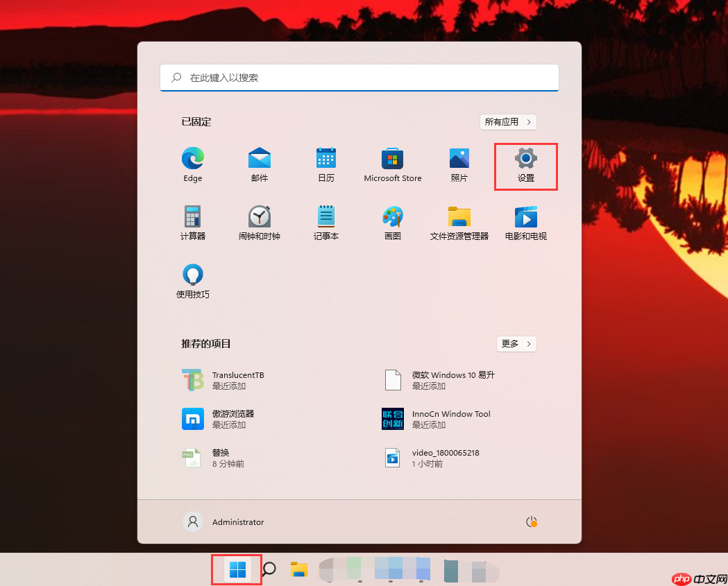Launch the 计算器 (Calculator) app

click(192, 222)
